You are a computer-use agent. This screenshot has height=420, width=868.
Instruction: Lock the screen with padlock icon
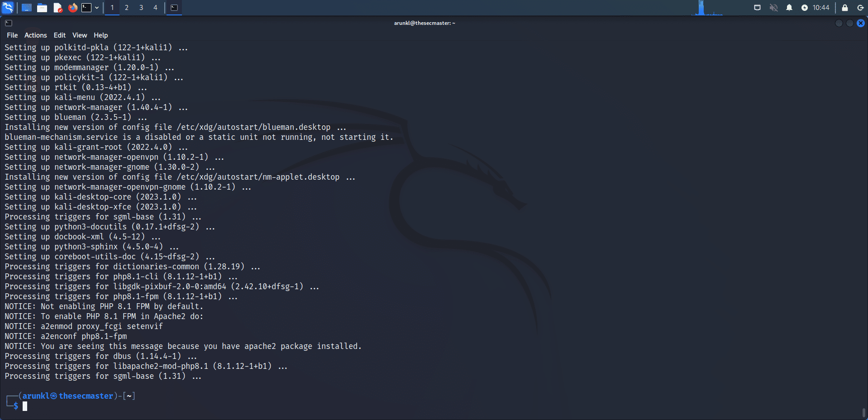[x=844, y=8]
